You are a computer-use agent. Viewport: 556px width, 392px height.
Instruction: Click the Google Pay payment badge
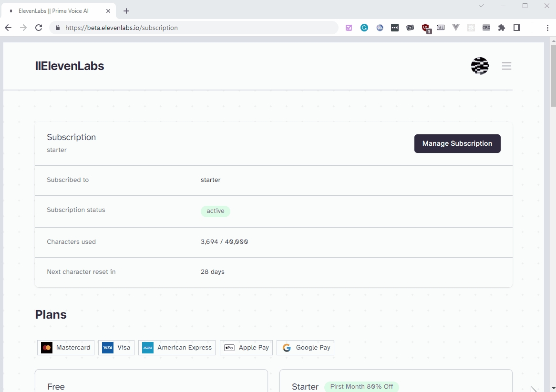[306, 348]
